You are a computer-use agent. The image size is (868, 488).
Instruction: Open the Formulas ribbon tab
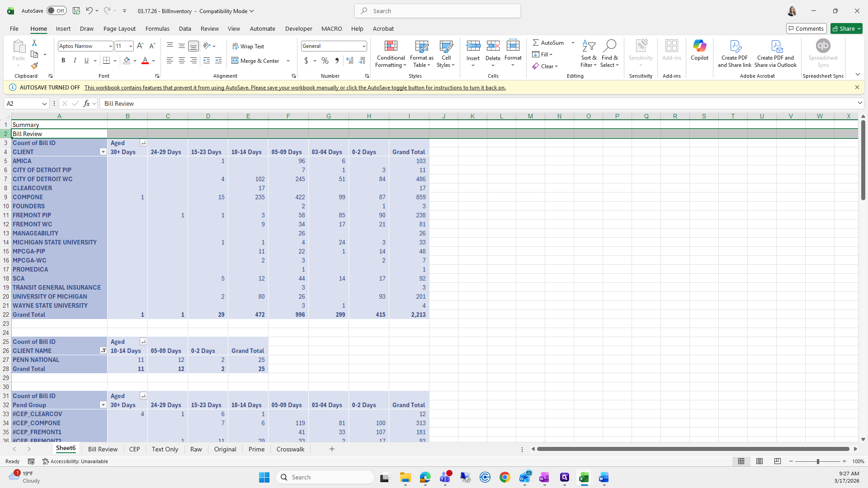[x=157, y=28]
